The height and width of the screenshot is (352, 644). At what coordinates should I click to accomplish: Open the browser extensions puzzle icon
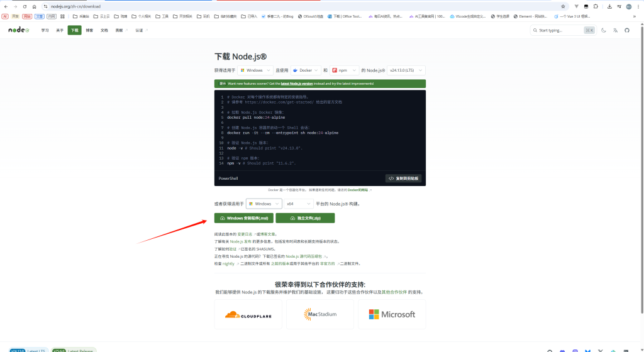click(x=596, y=6)
